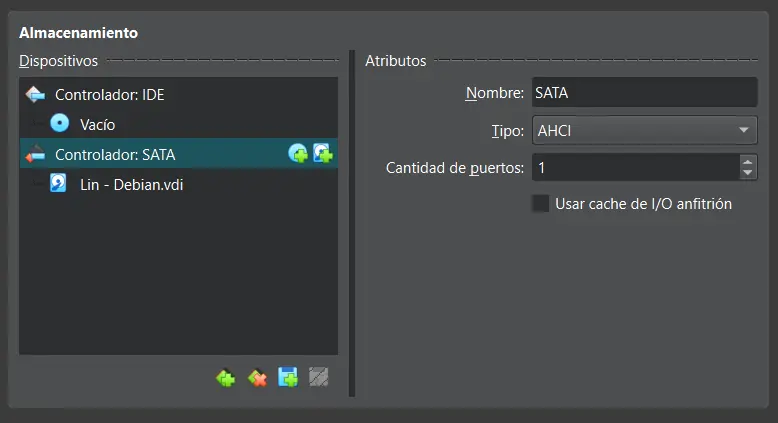The width and height of the screenshot is (778, 423).
Task: Select Lin - Debian.vdi disk entry
Action: [x=179, y=184]
